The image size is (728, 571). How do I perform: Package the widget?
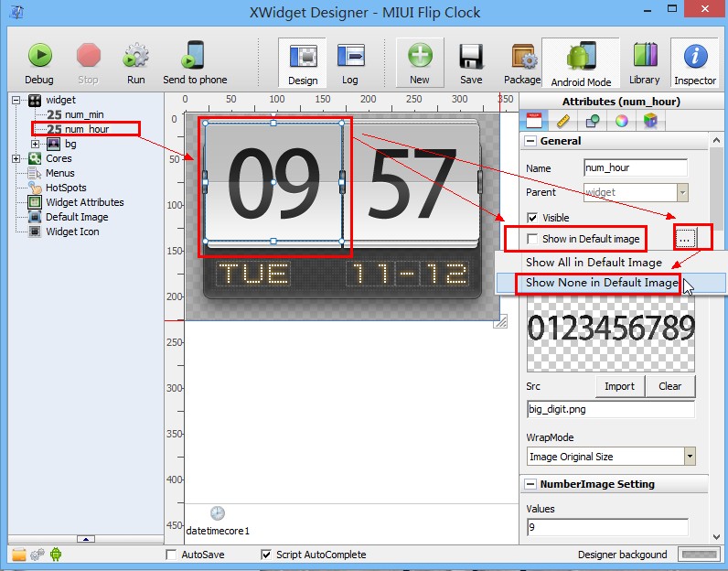(x=522, y=63)
